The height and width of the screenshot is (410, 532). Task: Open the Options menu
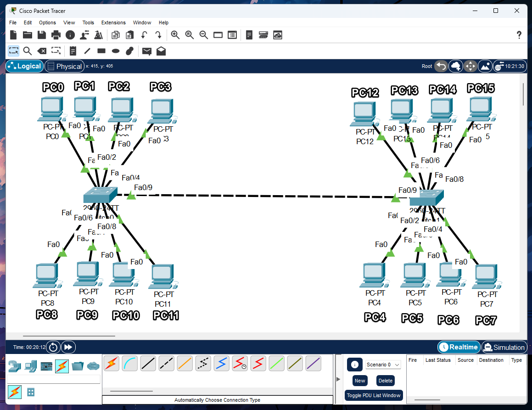(47, 22)
